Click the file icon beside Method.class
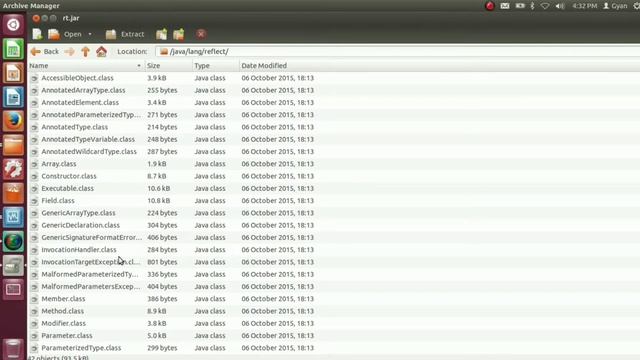This screenshot has height=360, width=640. pyautogui.click(x=34, y=311)
